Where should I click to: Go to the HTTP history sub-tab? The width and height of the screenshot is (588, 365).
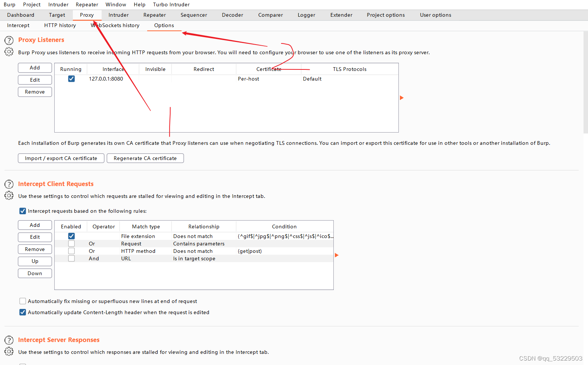click(60, 25)
